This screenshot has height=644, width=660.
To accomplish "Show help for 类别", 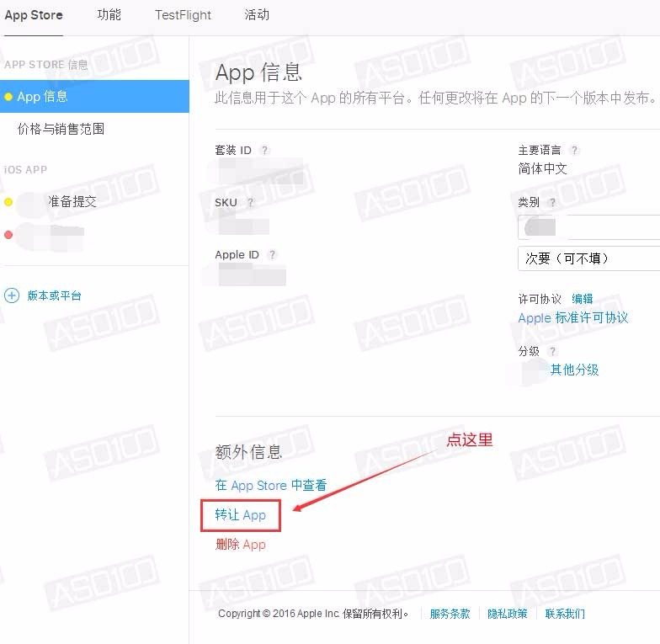I will click(x=552, y=202).
